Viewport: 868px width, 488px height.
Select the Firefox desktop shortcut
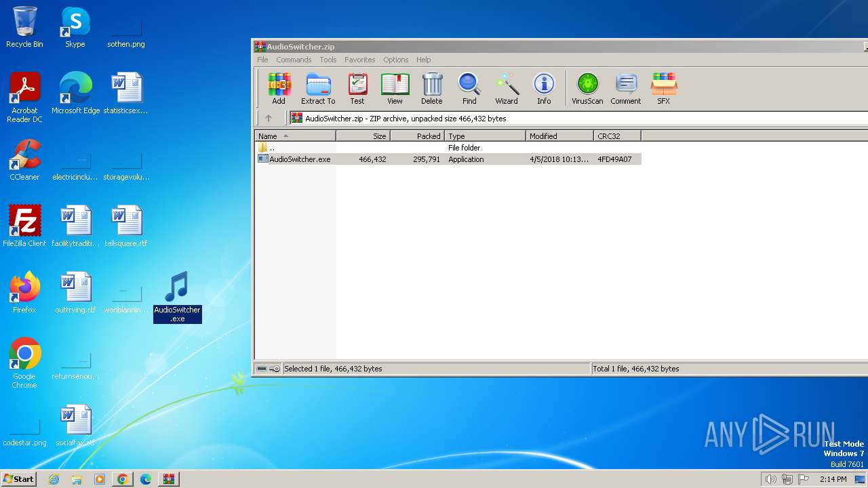coord(24,293)
